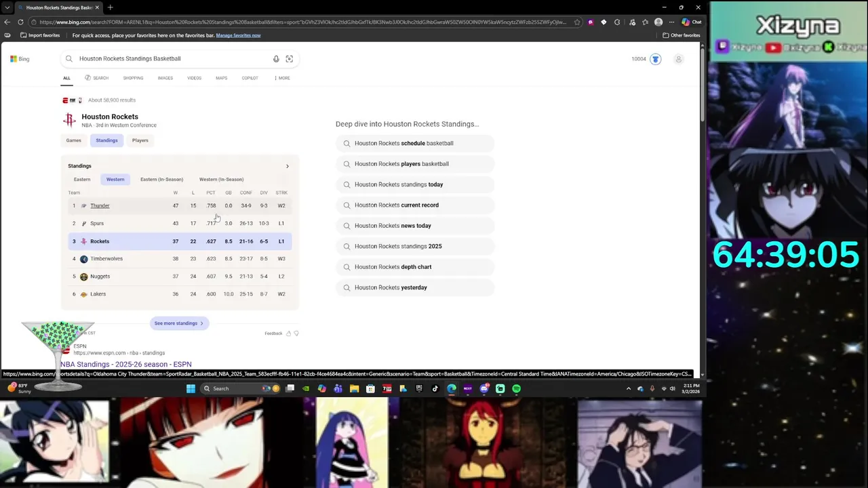Give thumbs down feedback on standings

coord(296,333)
